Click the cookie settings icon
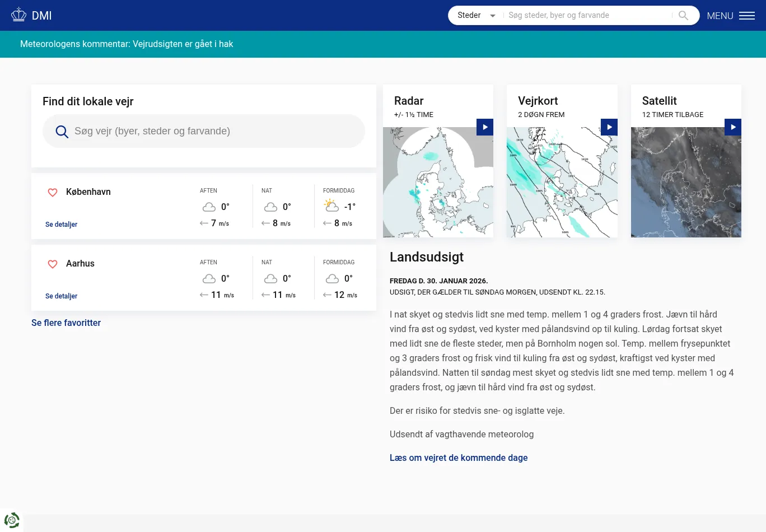The height and width of the screenshot is (532, 766). click(x=12, y=520)
